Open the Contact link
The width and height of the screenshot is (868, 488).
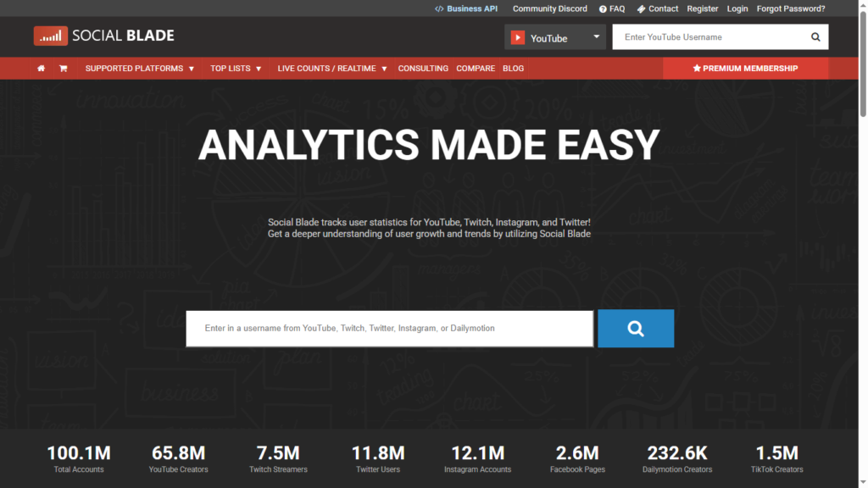(657, 8)
